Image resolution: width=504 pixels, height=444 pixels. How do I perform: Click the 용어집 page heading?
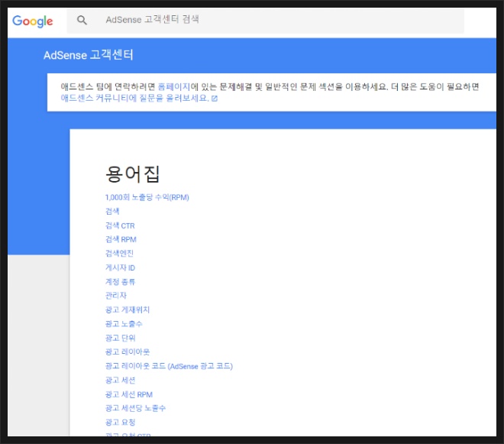pyautogui.click(x=132, y=174)
